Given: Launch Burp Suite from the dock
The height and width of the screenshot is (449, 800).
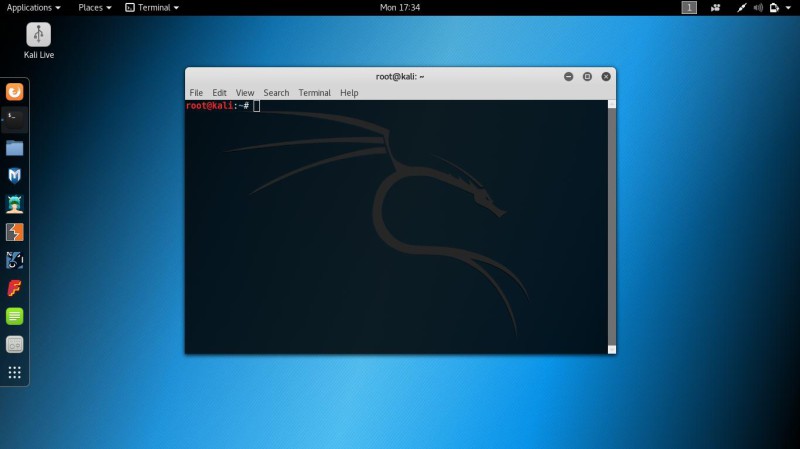Looking at the screenshot, I should tap(14, 232).
